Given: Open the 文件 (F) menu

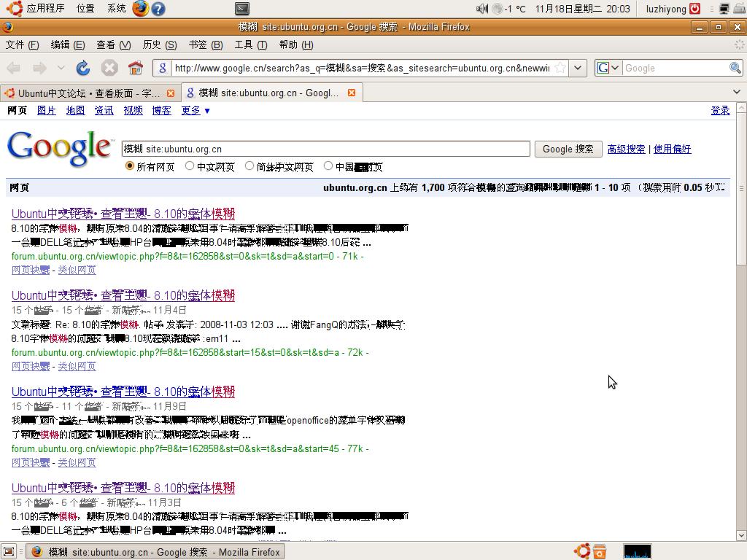Looking at the screenshot, I should tap(23, 44).
